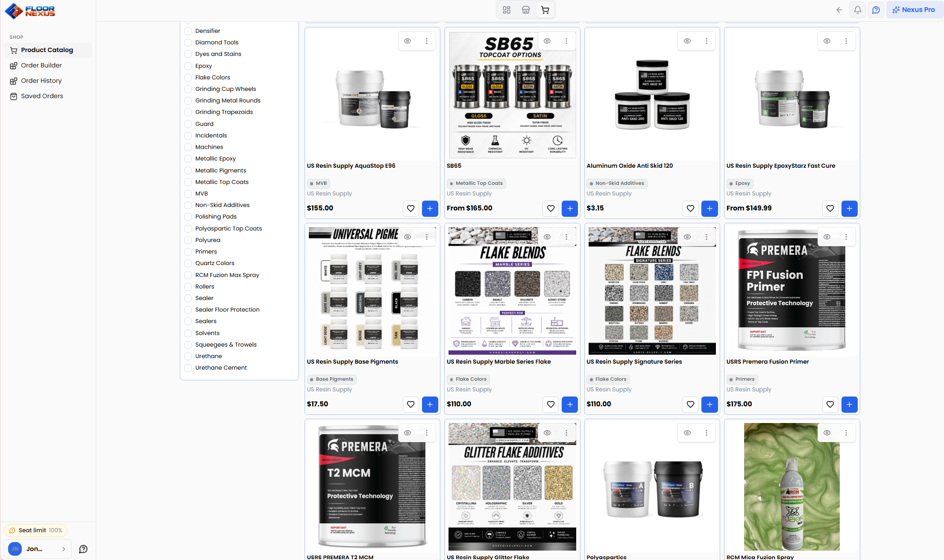Go back using the left arrow icon
Screen dimensions: 944x560
pyautogui.click(x=839, y=10)
